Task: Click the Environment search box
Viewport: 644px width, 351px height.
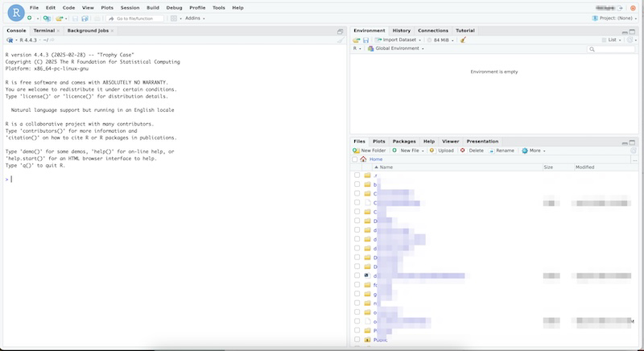Action: [x=611, y=49]
